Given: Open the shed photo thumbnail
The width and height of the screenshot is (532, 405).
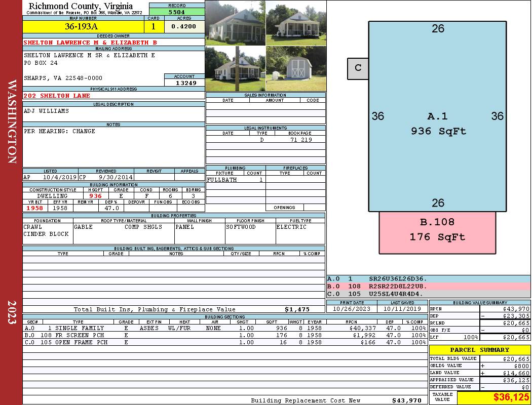Looking at the screenshot, I should (295, 68).
